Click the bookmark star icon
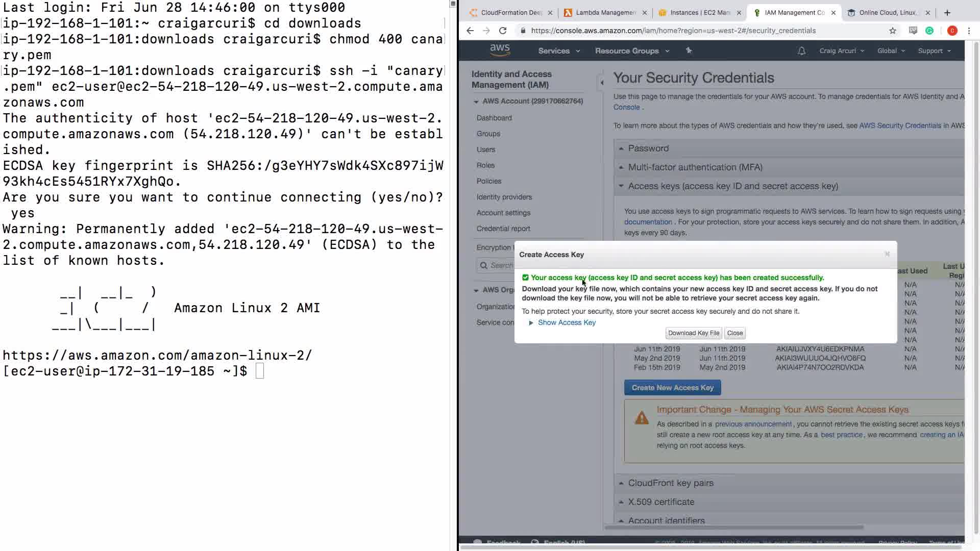Image resolution: width=980 pixels, height=551 pixels. (893, 31)
